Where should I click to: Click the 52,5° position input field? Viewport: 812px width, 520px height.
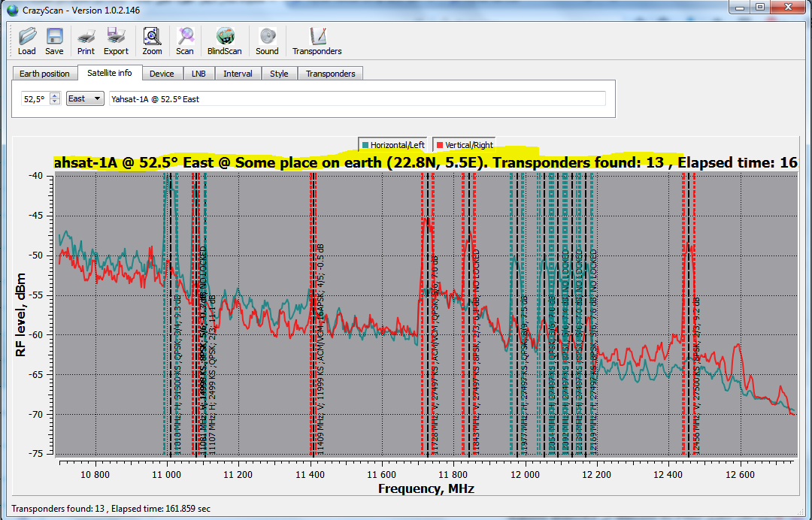(x=35, y=98)
